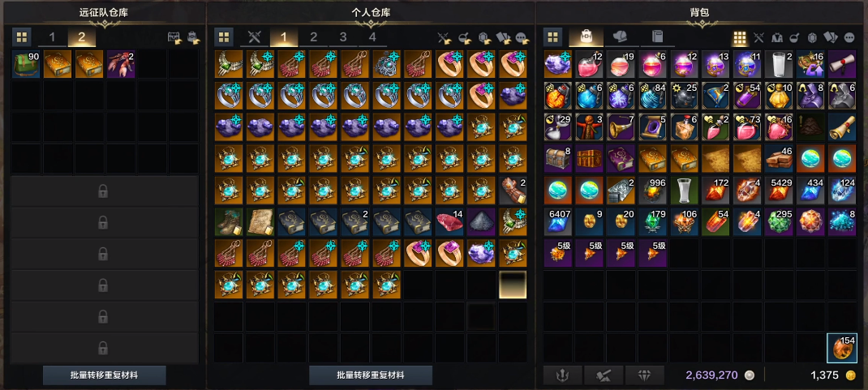
Task: Filter inventory by gem icon
Action: [813, 37]
